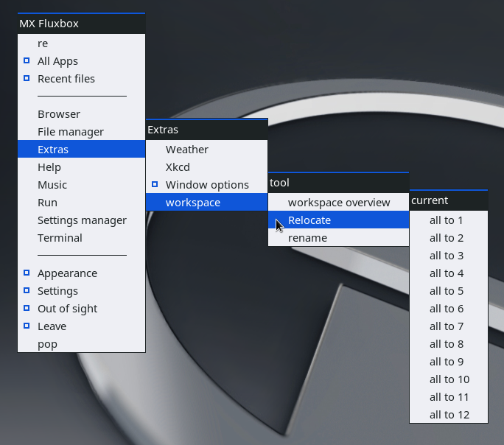Viewport: 504px width, 445px height.
Task: Click the MX Fluxbox menu title bar
Action: (81, 24)
